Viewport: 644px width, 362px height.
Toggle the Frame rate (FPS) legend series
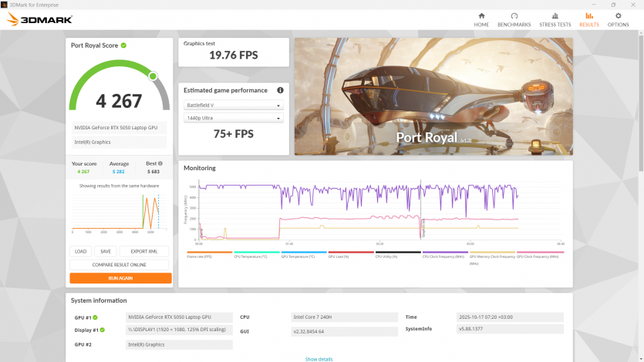(x=209, y=256)
